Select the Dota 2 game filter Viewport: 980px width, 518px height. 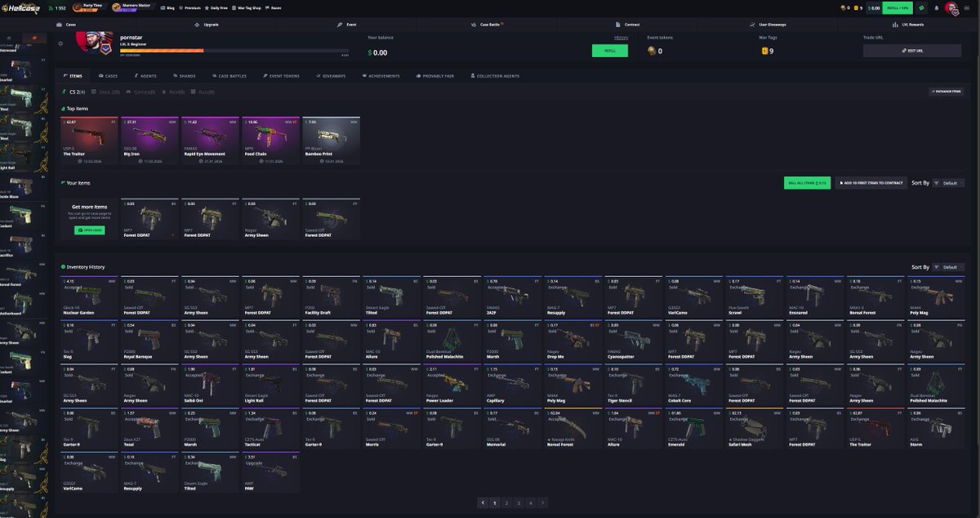[106, 92]
